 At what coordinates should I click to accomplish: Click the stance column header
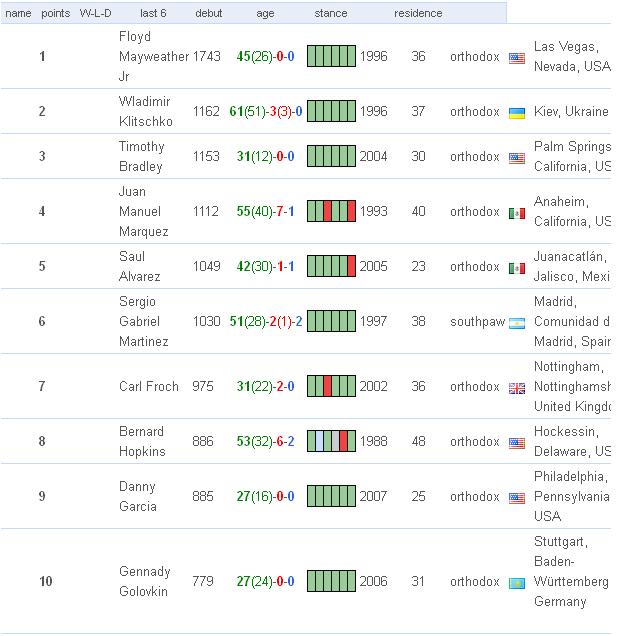tap(331, 13)
